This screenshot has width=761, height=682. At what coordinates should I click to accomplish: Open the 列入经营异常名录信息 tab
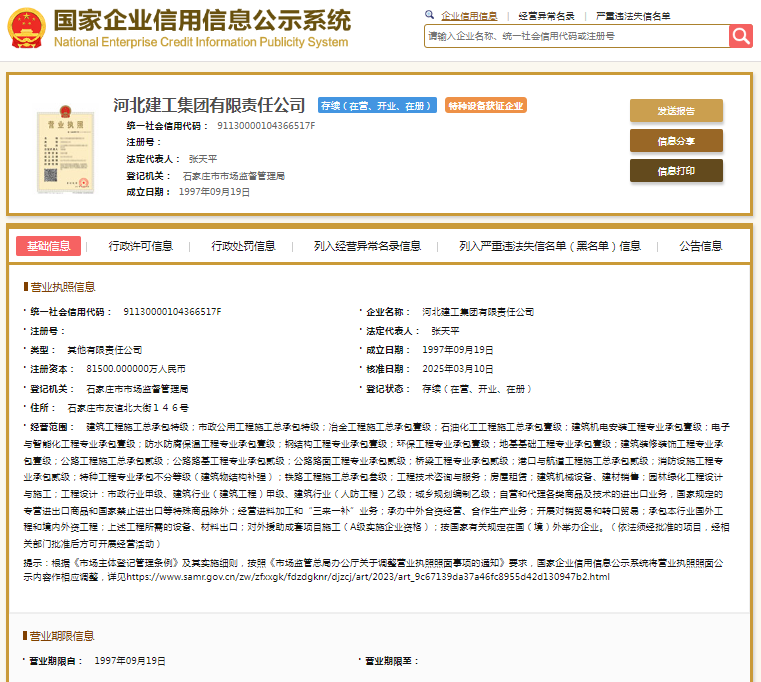367,246
